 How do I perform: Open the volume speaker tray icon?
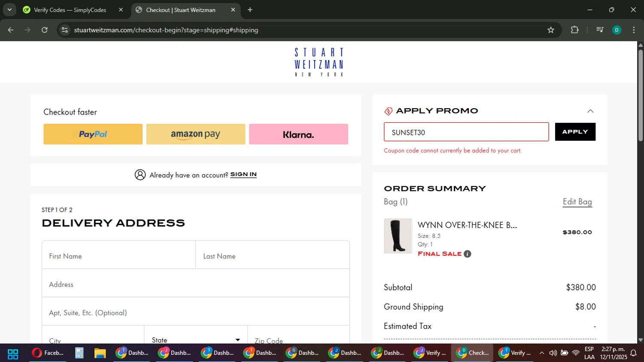553,353
